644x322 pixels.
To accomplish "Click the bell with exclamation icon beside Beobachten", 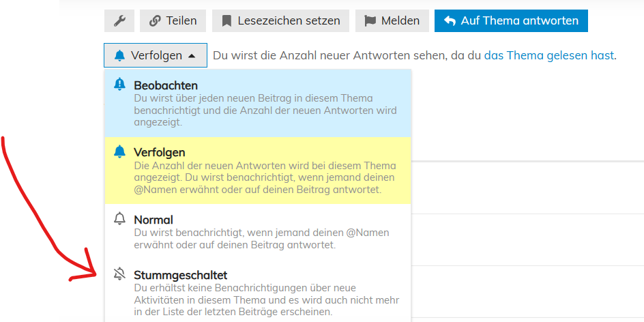I will 119,84.
